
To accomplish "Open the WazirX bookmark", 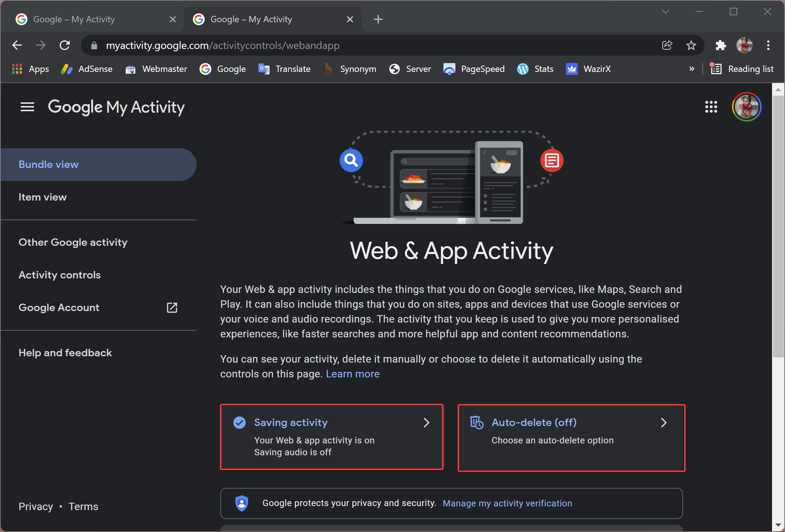I will click(x=588, y=69).
